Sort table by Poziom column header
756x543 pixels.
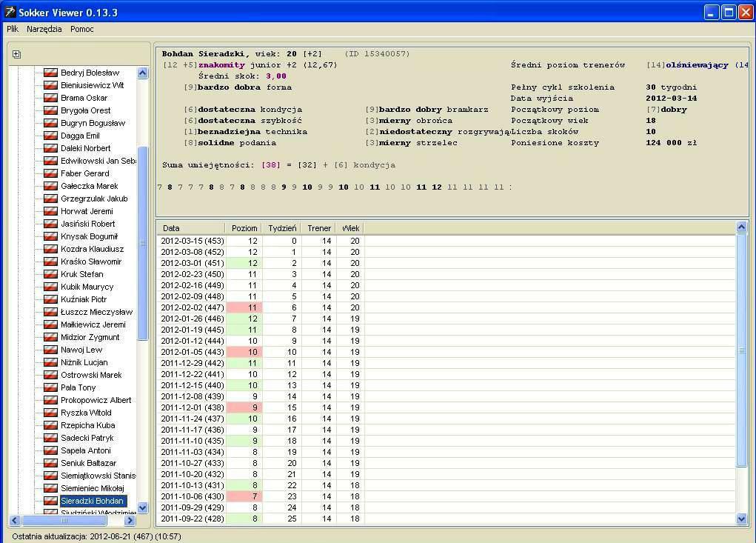coord(244,228)
